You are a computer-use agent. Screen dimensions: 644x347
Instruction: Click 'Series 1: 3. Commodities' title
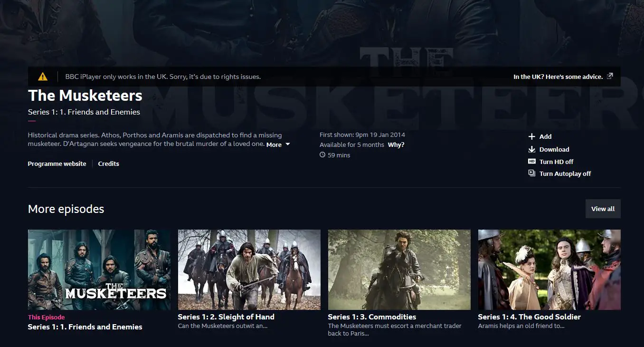[x=372, y=317]
